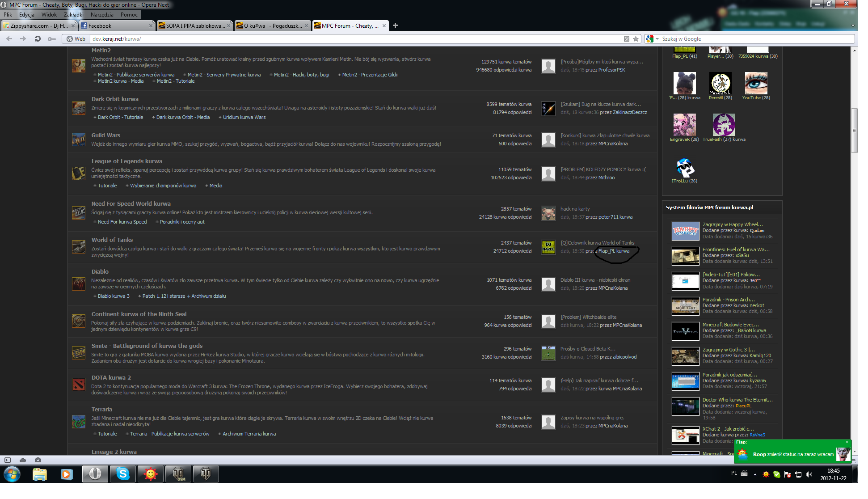Click the League of Legends forum icon
868x499 pixels.
(x=79, y=173)
